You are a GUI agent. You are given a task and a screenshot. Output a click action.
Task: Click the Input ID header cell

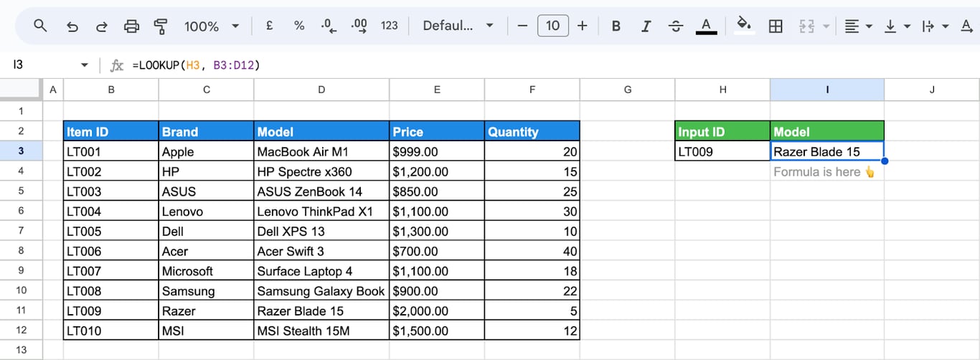[722, 131]
